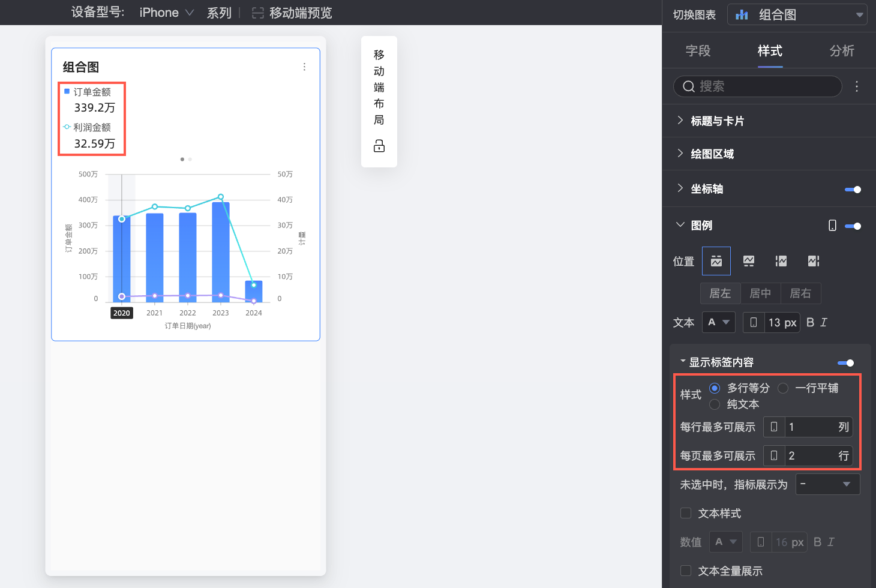876x588 pixels.
Task: Click 系列 in the top bar
Action: 219,13
